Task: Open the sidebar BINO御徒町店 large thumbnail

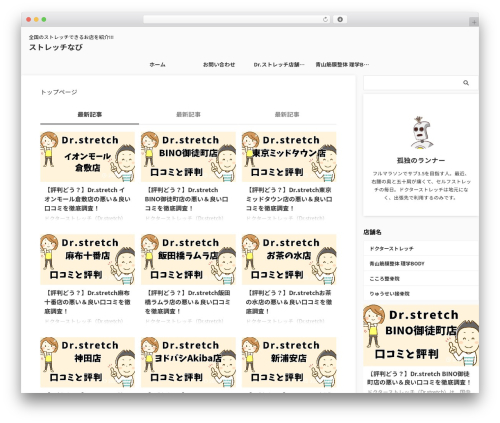Action: point(421,335)
